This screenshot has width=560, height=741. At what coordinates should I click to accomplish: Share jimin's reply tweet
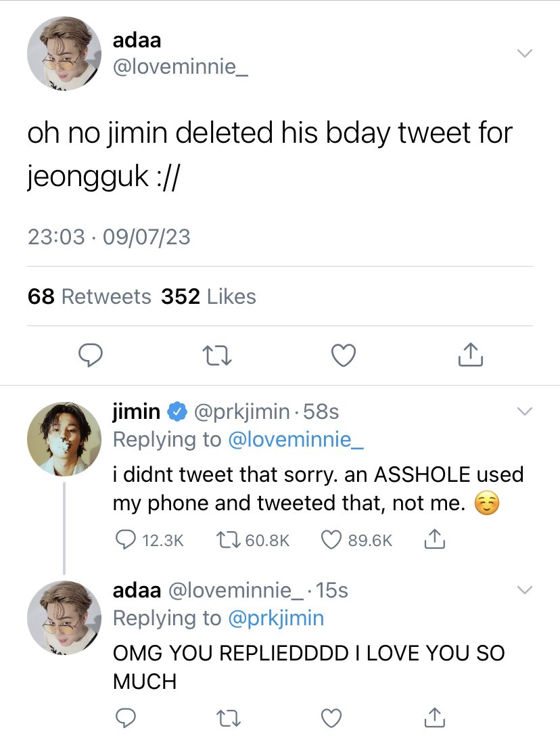434,539
